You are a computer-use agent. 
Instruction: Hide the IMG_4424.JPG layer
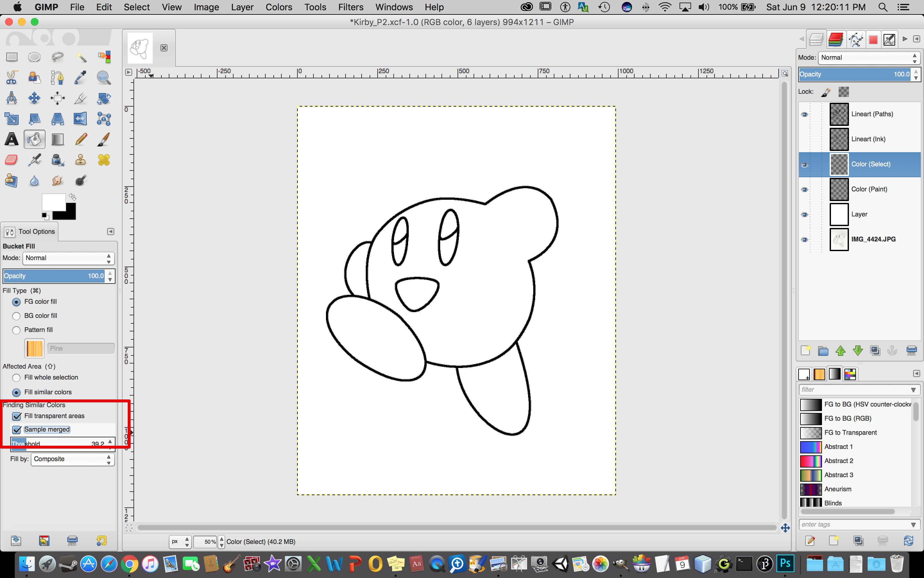[805, 240]
